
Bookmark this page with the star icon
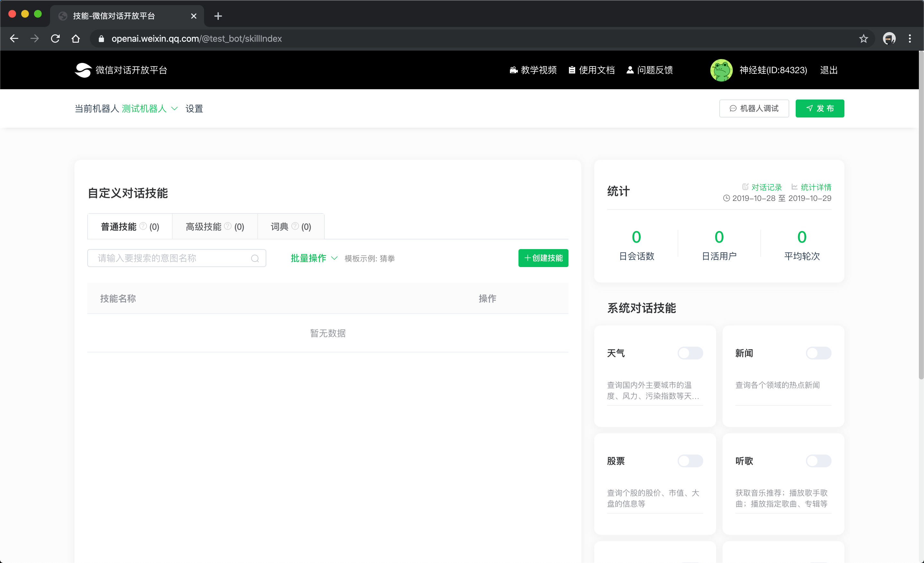(x=863, y=39)
